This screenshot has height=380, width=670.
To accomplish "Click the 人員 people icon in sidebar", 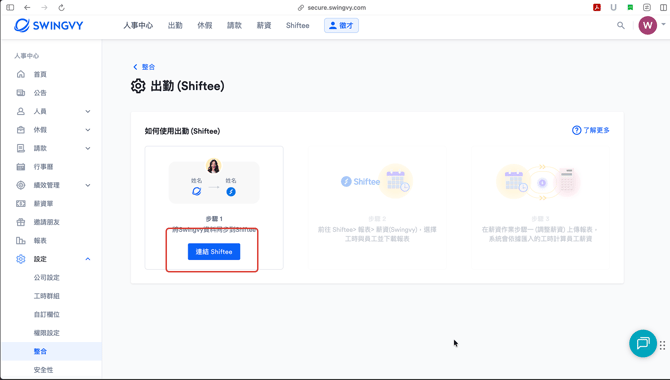I will 21,111.
